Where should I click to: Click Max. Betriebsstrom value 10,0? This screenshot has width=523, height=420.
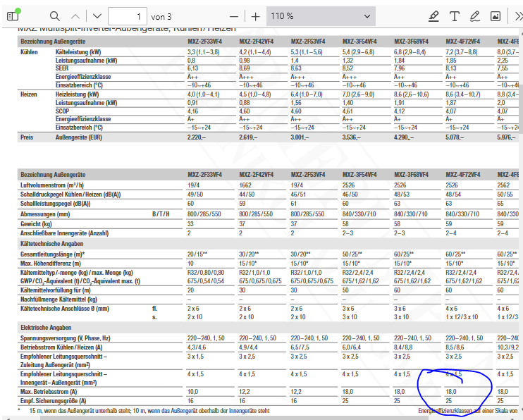tap(192, 392)
